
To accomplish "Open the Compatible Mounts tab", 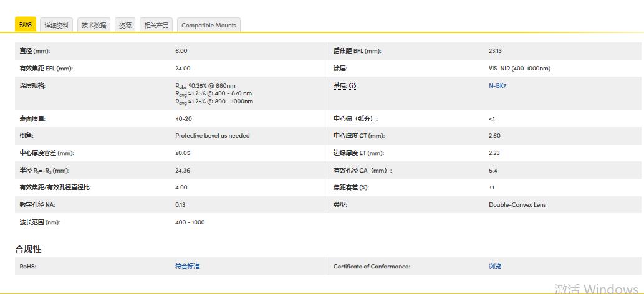I will pos(209,25).
